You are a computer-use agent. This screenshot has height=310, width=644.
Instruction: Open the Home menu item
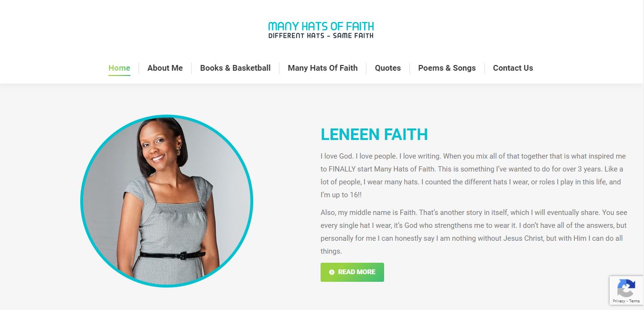click(x=119, y=68)
